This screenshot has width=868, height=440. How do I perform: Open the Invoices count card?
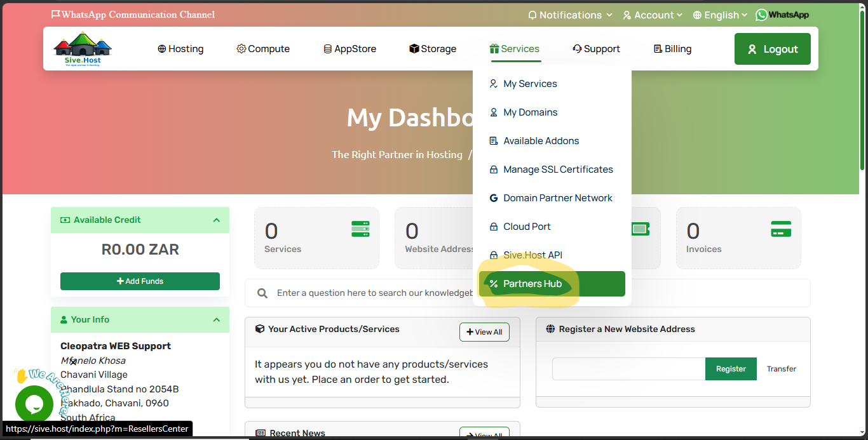coord(738,238)
